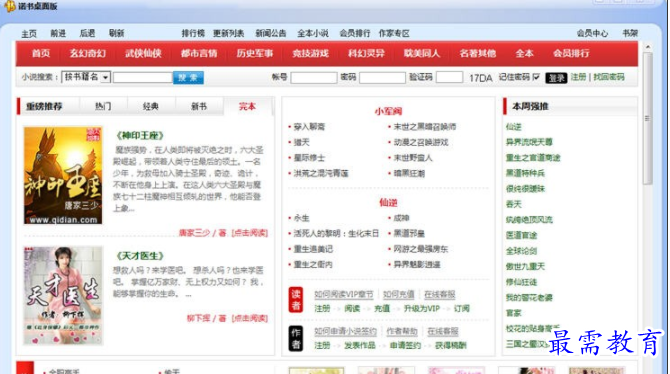Focus the 密码 input field
The width and height of the screenshot is (670, 374).
tap(382, 77)
